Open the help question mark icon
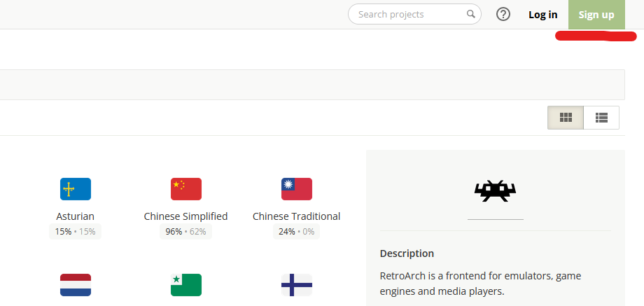This screenshot has width=644, height=306. tap(503, 15)
